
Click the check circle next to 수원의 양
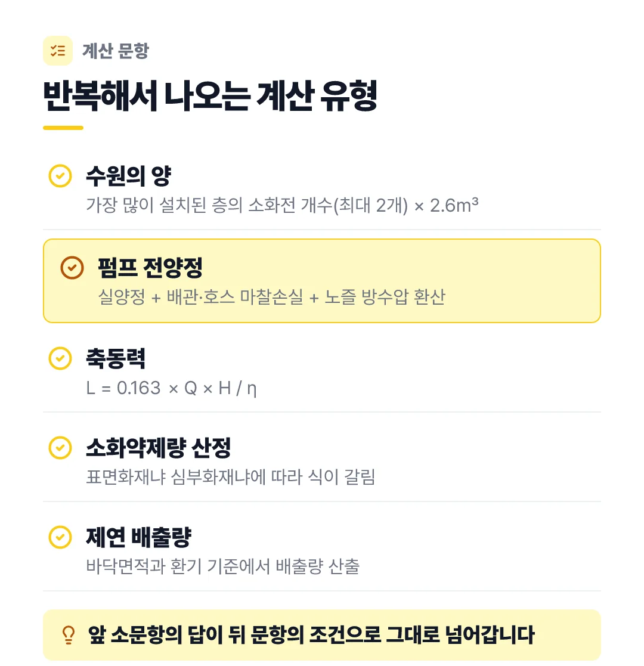click(60, 176)
